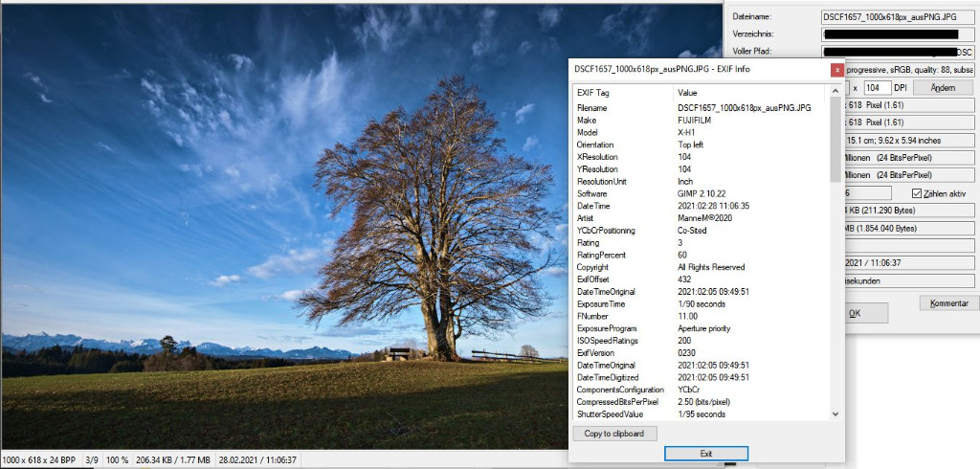
Task: Click the 'MB (1.854.040 Bytes)' field
Action: (909, 228)
